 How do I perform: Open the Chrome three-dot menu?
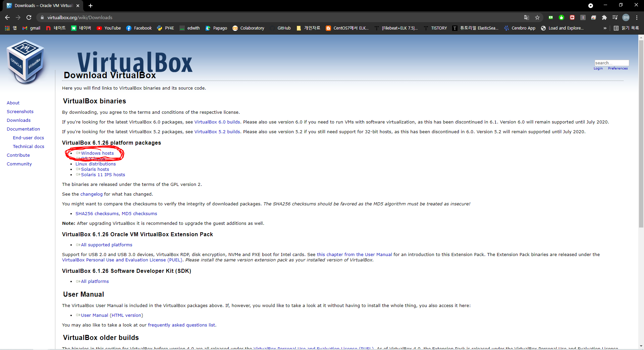click(637, 17)
